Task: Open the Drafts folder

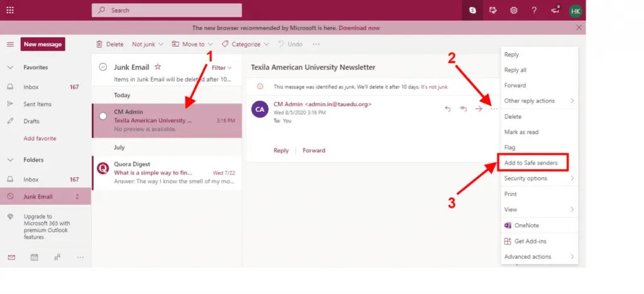Action: pyautogui.click(x=45, y=121)
